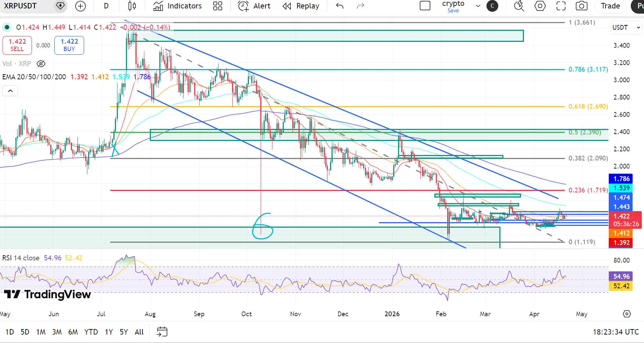Click the TradingView logo
This screenshot has height=343, width=644.
coord(47,295)
